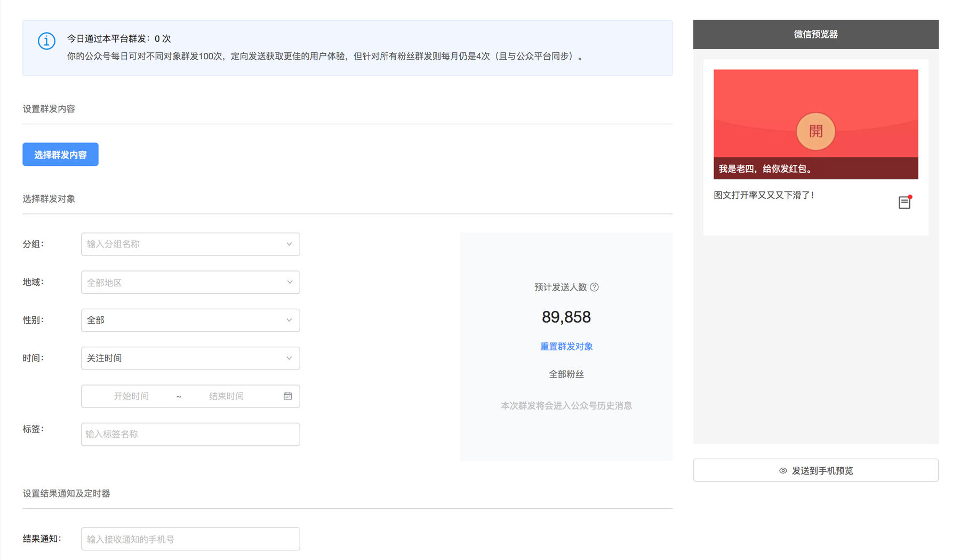Expand the 分组 dropdown
Screen dimensions: 960x560
tap(190, 244)
